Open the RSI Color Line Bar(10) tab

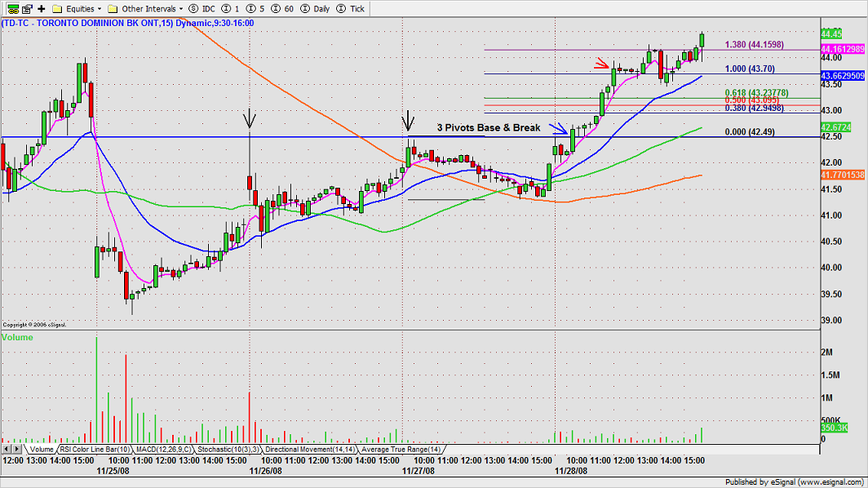(95, 449)
